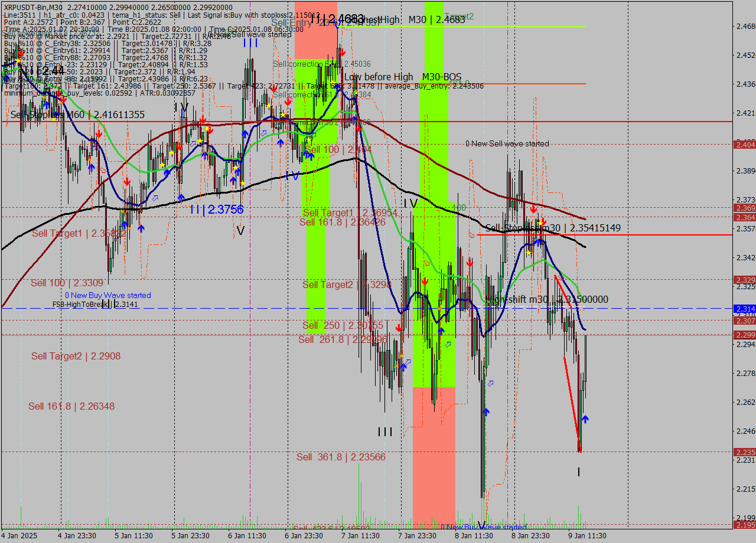Select the 2.342 price scale value
Screen dimensions: 756x543
(745, 257)
